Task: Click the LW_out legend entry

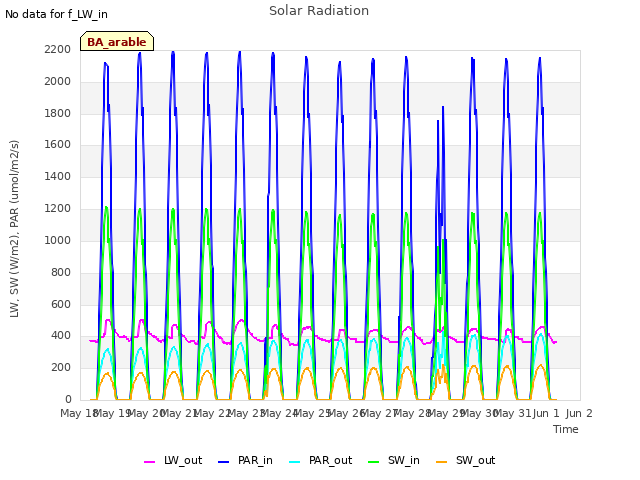Action: point(173,461)
